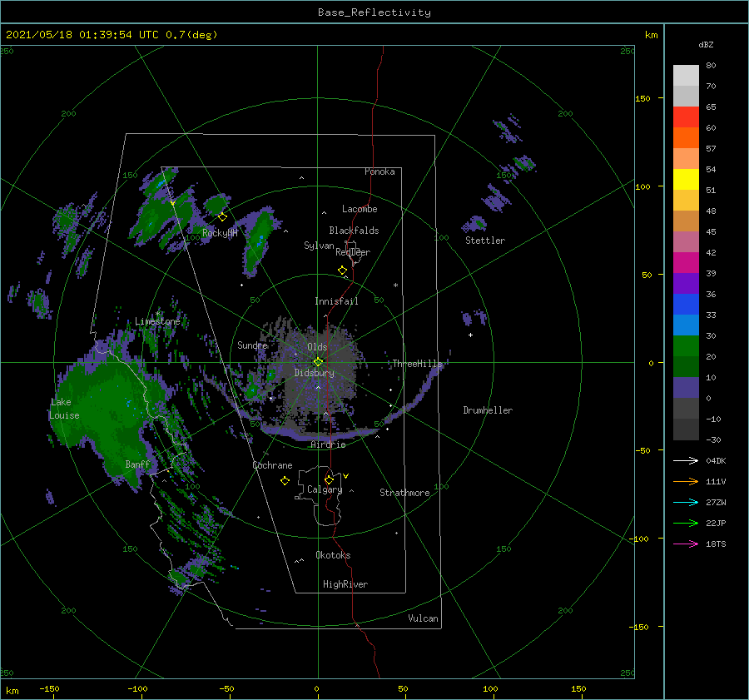Viewport: 749px width, 700px height.
Task: Click the ThreeHills city label
Action: coord(418,364)
